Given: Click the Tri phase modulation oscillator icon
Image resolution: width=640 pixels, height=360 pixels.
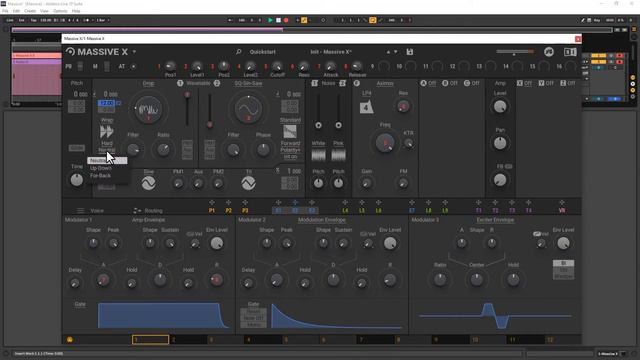Looking at the screenshot, I should point(248,183).
